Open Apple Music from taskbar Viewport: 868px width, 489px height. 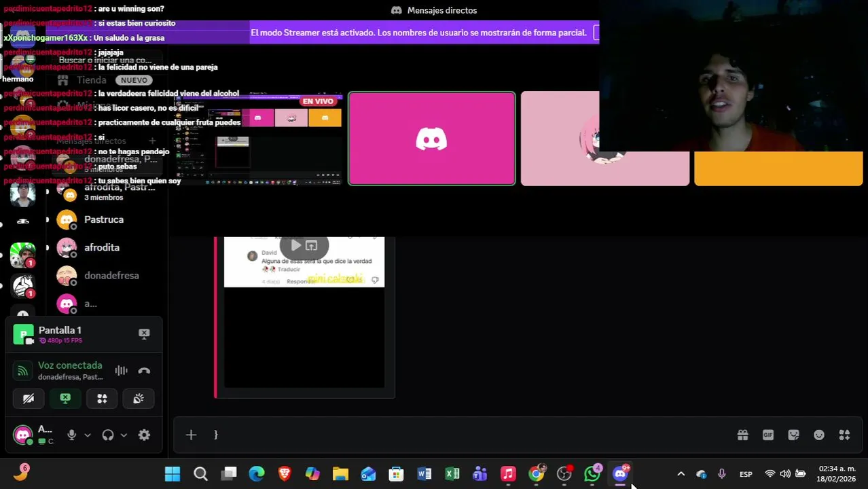508,474
